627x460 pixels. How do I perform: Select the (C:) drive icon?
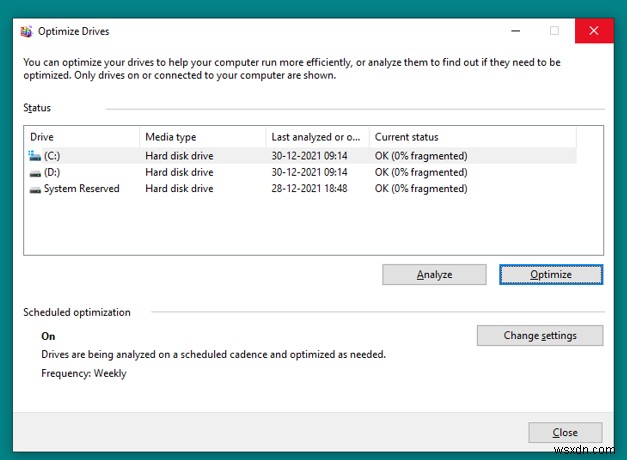(36, 155)
